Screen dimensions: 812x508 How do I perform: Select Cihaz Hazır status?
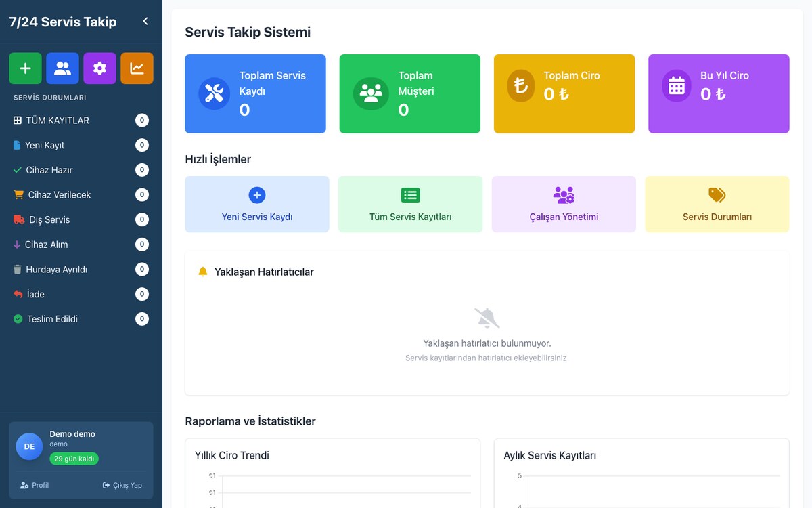(81, 170)
